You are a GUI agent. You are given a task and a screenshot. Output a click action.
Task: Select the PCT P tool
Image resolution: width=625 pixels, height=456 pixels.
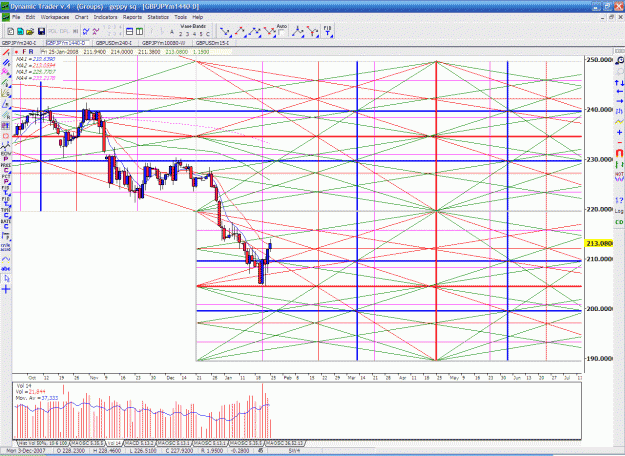click(6, 179)
